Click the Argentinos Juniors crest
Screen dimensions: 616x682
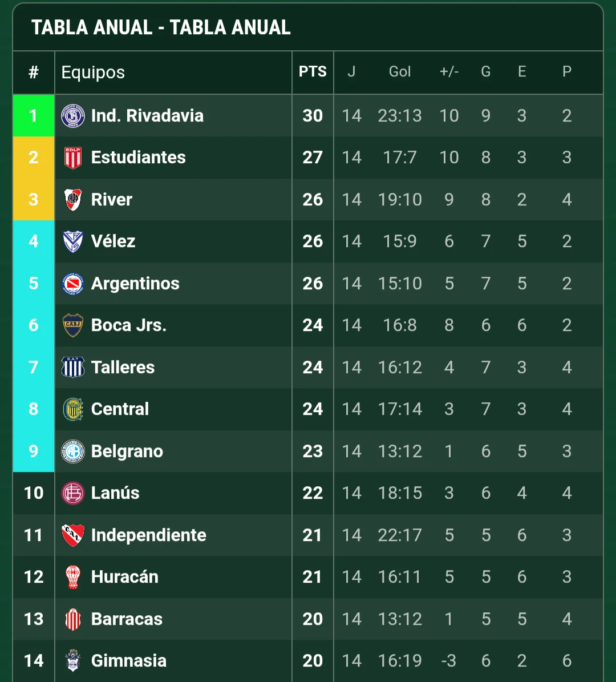(x=72, y=283)
